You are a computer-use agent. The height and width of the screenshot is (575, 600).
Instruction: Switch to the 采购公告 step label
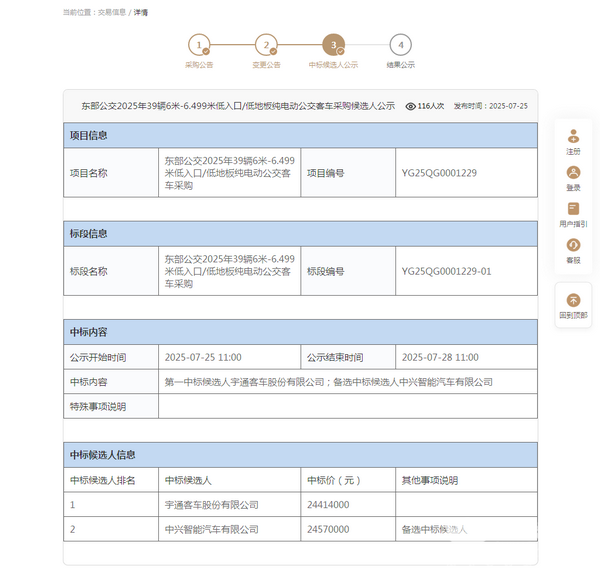(200, 65)
